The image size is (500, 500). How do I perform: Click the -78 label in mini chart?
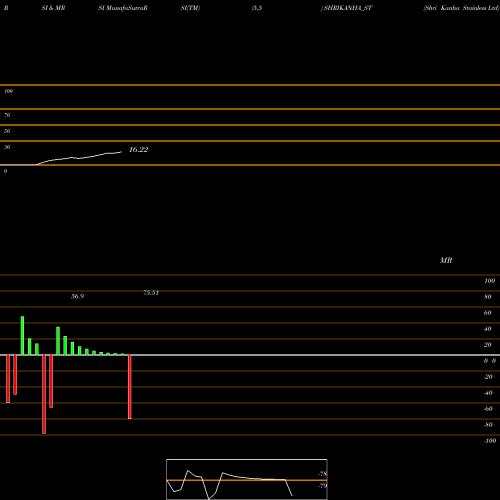tap(323, 474)
